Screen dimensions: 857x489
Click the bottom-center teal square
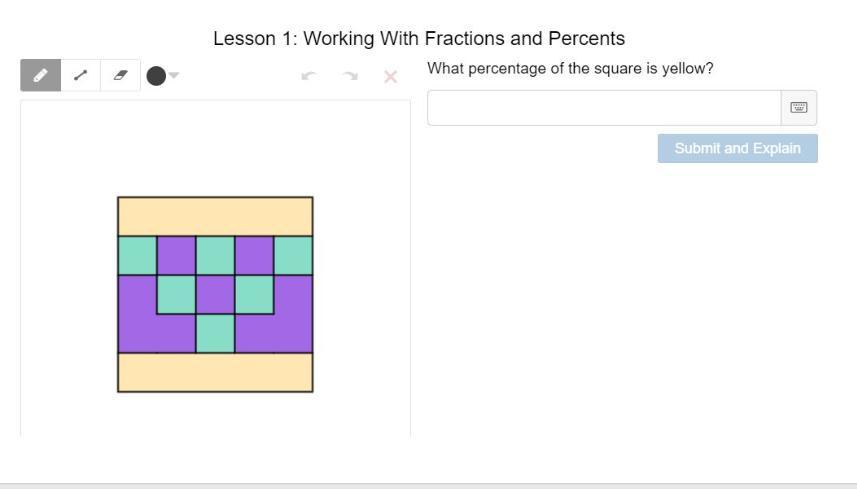tap(215, 334)
